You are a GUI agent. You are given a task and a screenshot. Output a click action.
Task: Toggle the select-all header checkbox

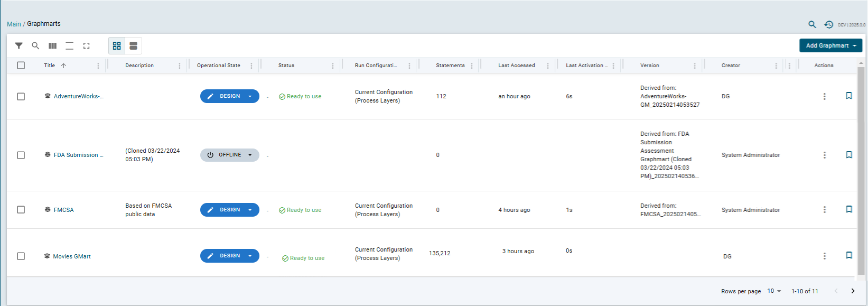[x=21, y=66]
